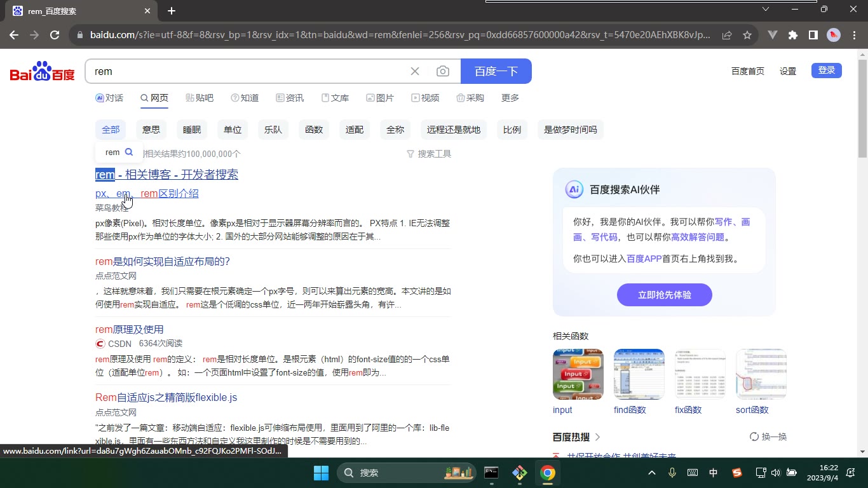This screenshot has height=488, width=868.
Task: Open camera image search icon
Action: point(443,71)
